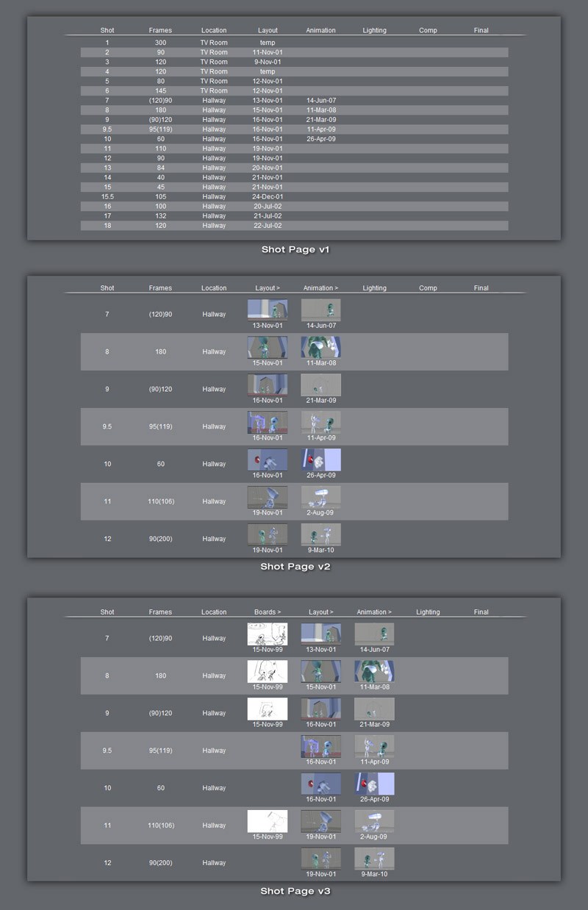View shot 11 boards sketch in Shot Page v3
Viewport: 588px width, 910px height.
tap(268, 820)
